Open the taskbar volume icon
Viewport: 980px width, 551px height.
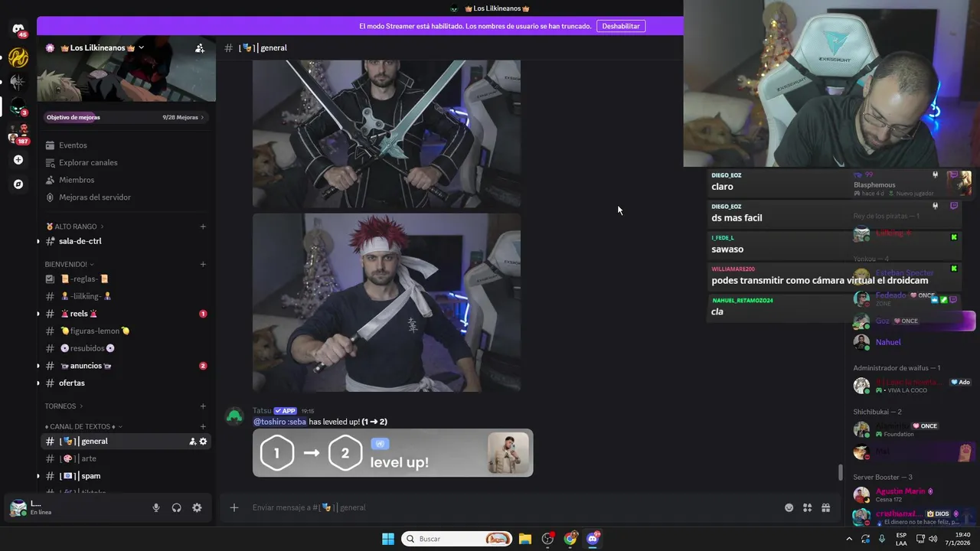(933, 539)
